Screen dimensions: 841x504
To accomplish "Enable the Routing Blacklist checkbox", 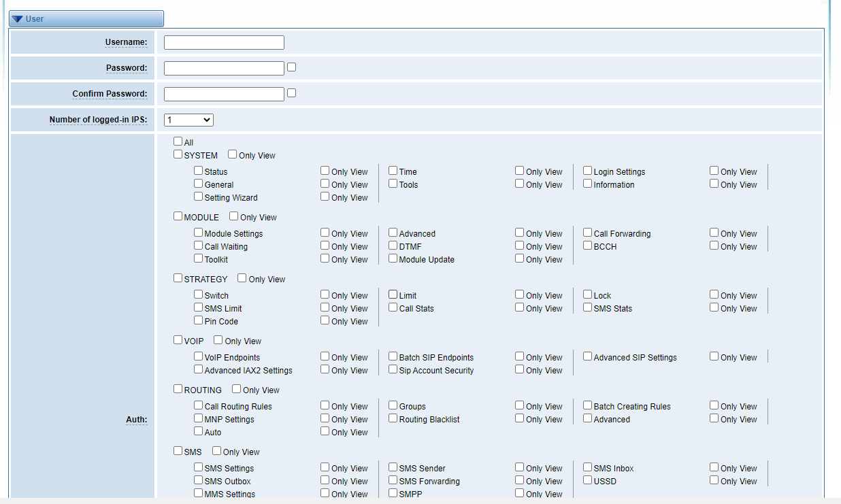I will click(x=393, y=418).
